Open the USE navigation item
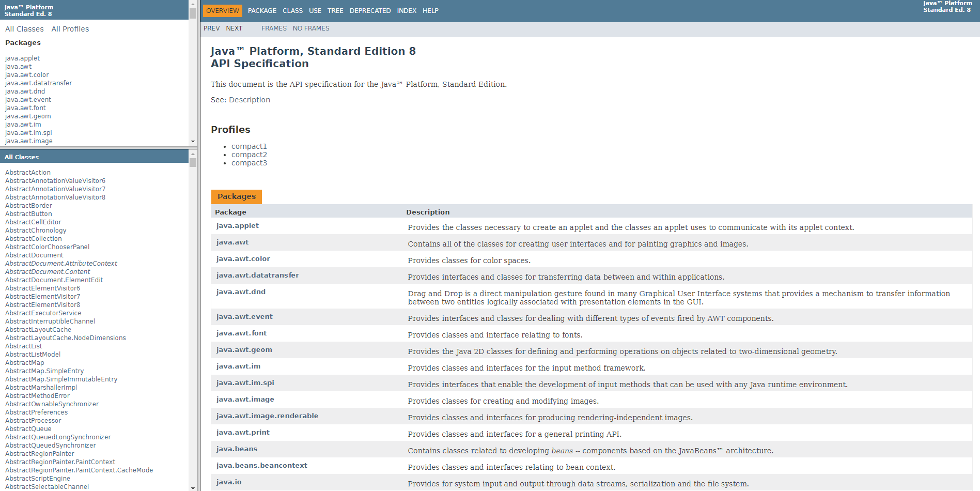Image resolution: width=980 pixels, height=491 pixels. [x=315, y=11]
